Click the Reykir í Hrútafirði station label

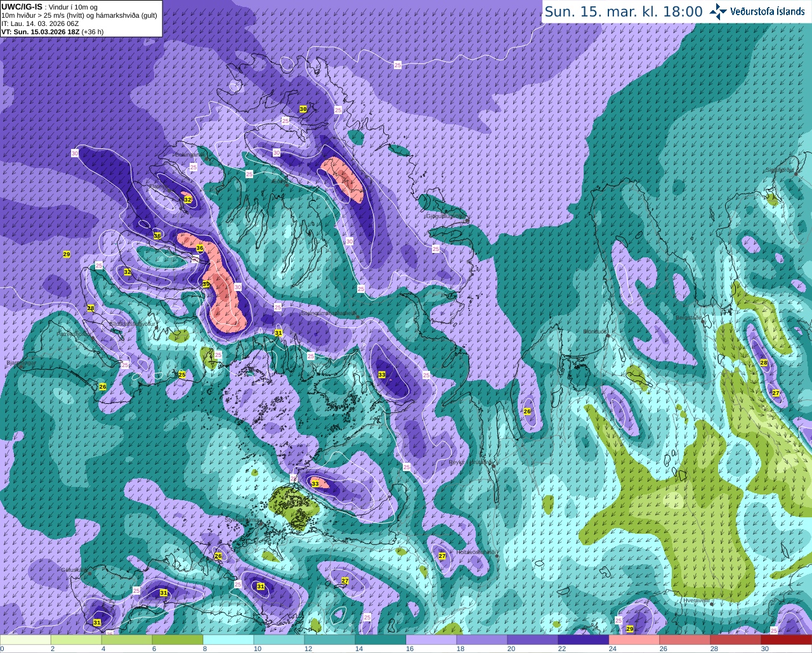coord(471,462)
